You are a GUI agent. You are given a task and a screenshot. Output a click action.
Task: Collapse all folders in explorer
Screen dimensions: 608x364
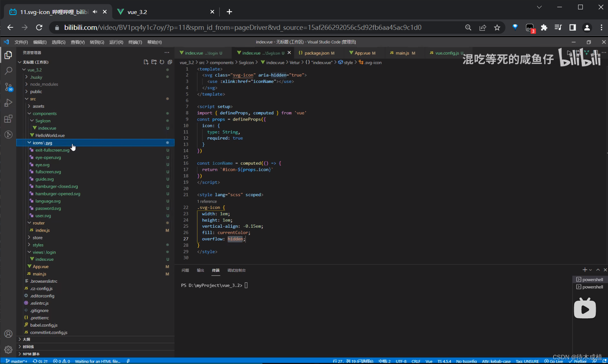click(x=170, y=62)
